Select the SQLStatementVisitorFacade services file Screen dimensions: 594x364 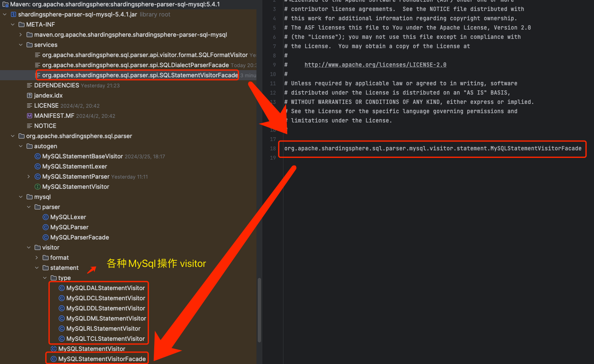pos(140,75)
